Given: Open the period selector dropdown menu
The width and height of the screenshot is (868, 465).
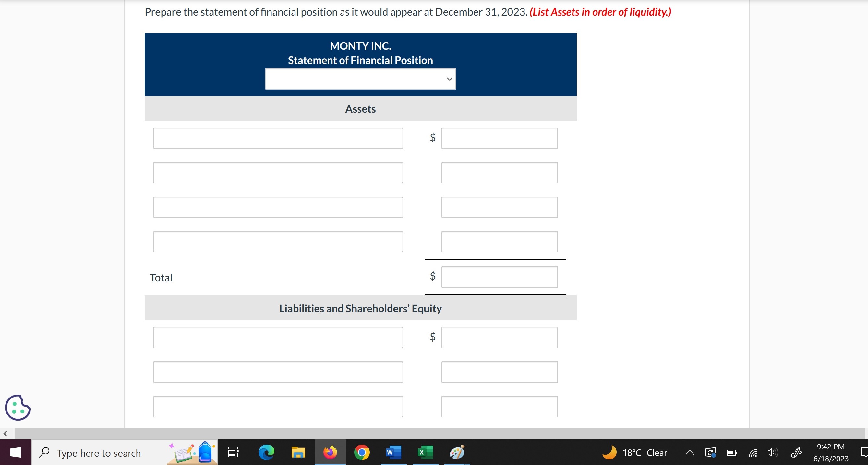Looking at the screenshot, I should tap(360, 79).
